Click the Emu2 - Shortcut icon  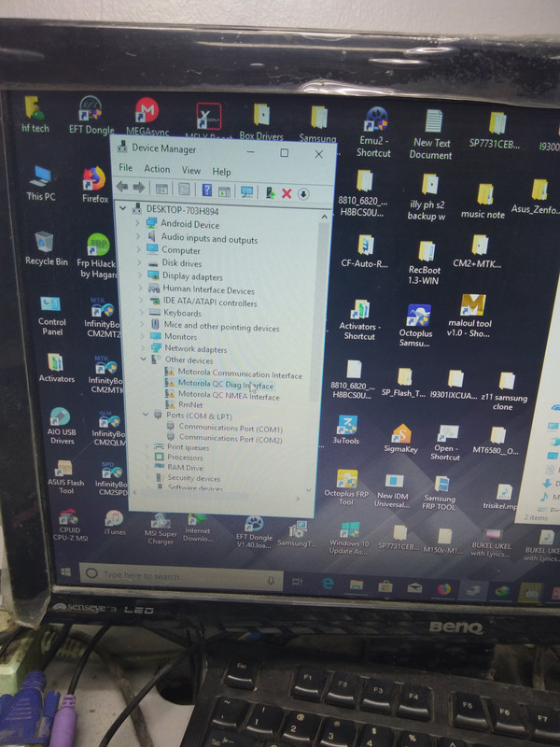(374, 132)
